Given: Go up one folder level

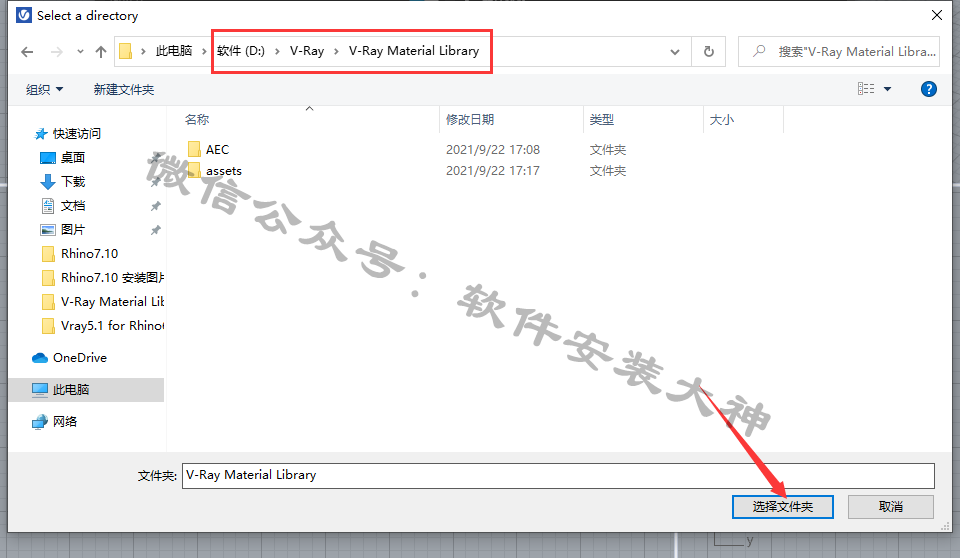Looking at the screenshot, I should (101, 52).
